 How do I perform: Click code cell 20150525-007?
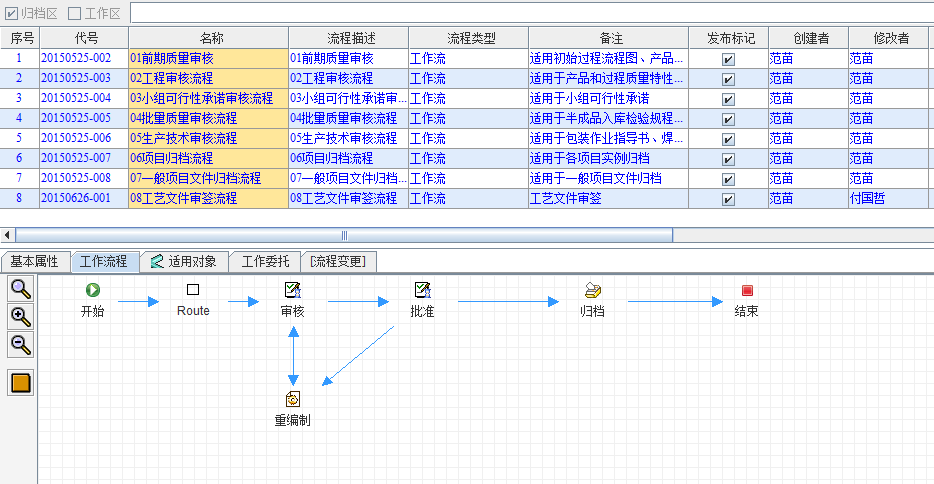click(x=84, y=158)
